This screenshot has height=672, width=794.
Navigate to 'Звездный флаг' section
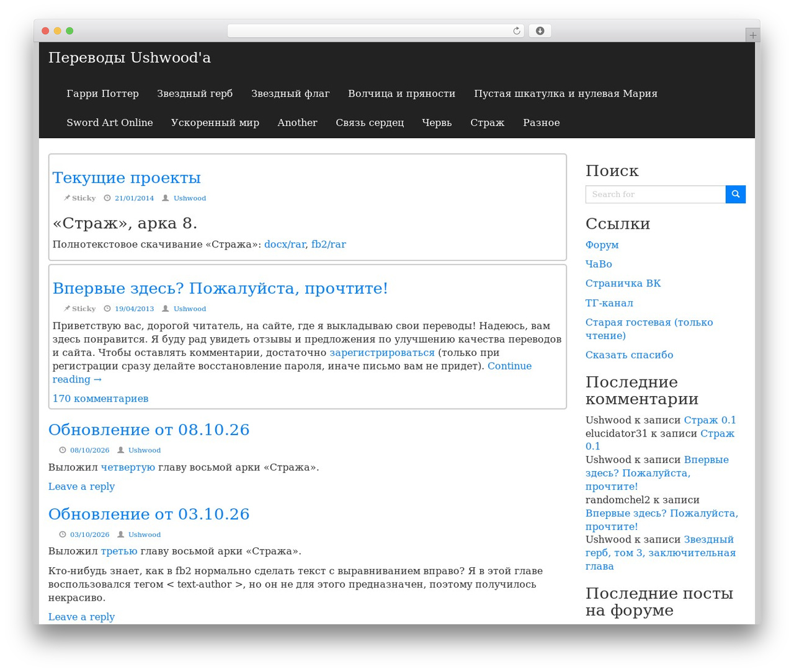pyautogui.click(x=290, y=94)
